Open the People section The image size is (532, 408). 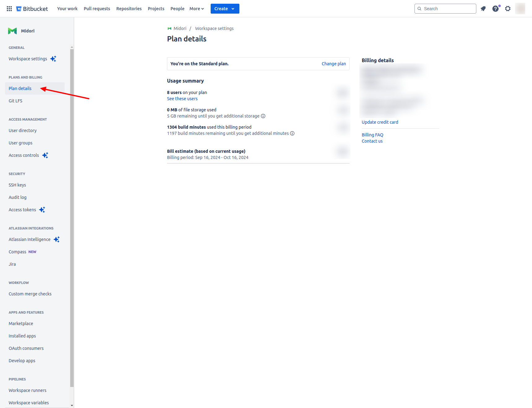point(177,8)
